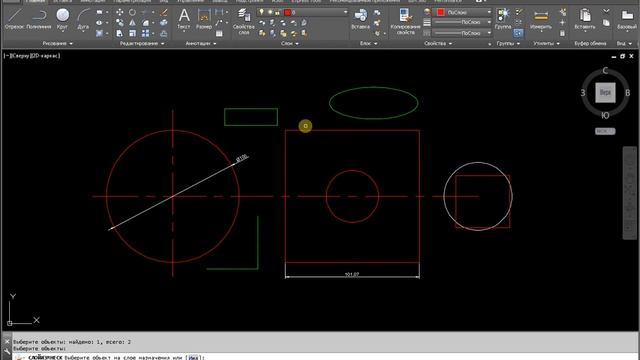640x360 pixels.
Task: Open the current layer dropdown list
Action: tap(303, 13)
